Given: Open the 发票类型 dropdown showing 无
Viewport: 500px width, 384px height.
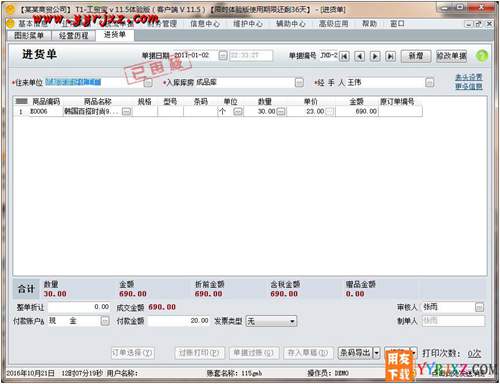Looking at the screenshot, I should click(271, 321).
